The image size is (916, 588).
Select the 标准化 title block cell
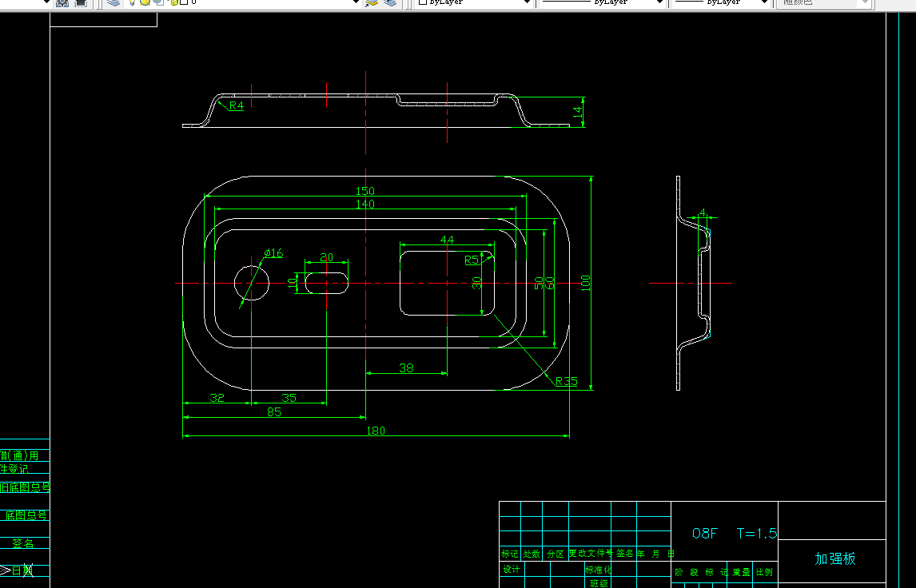pos(598,570)
